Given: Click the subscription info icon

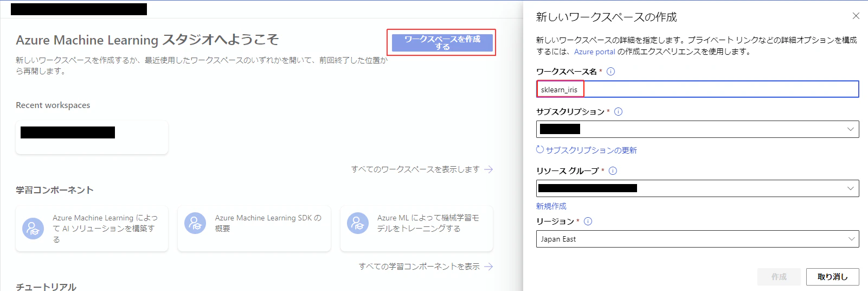Looking at the screenshot, I should coord(618,112).
